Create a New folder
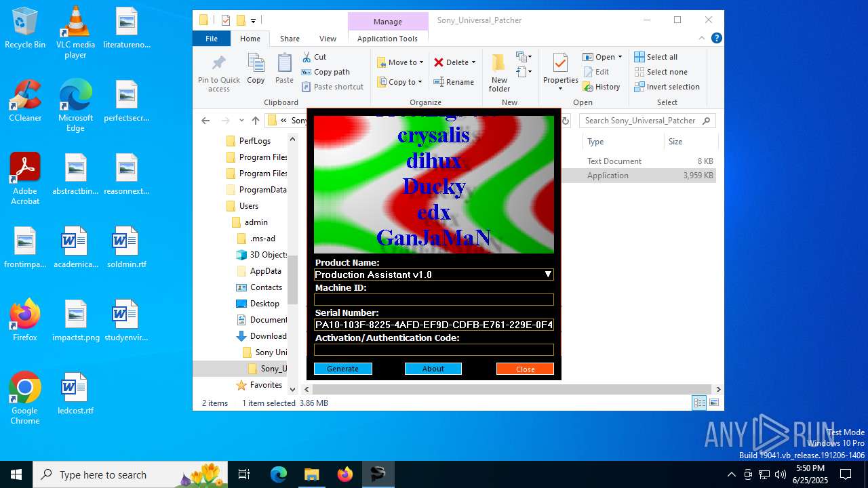 tap(499, 73)
